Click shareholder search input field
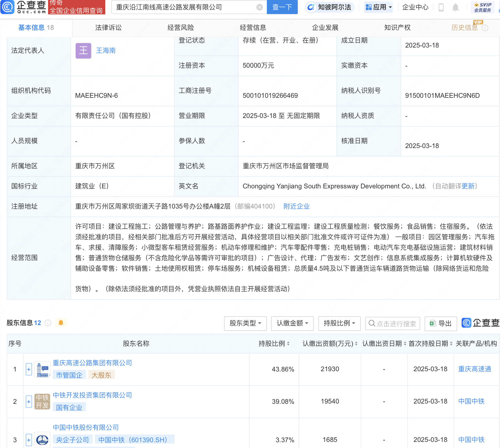The width and height of the screenshot is (500, 448). [393, 323]
